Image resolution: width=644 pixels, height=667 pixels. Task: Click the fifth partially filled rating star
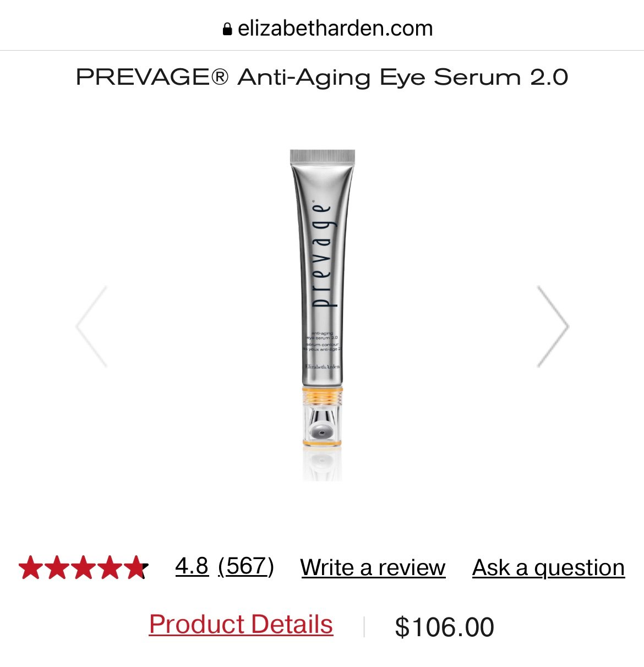[x=136, y=568]
